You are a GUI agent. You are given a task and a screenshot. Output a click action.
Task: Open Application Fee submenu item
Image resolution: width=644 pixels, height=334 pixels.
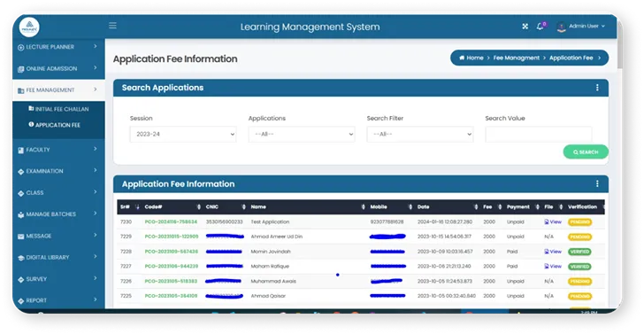54,125
